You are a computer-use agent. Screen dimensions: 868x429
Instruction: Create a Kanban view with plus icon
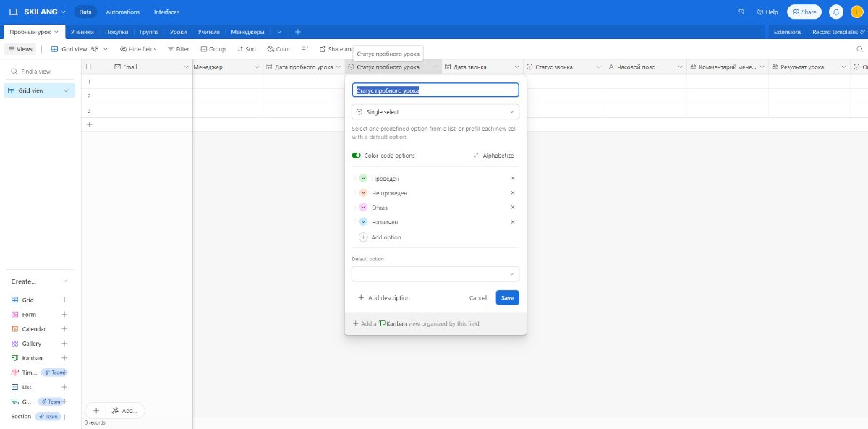64,358
